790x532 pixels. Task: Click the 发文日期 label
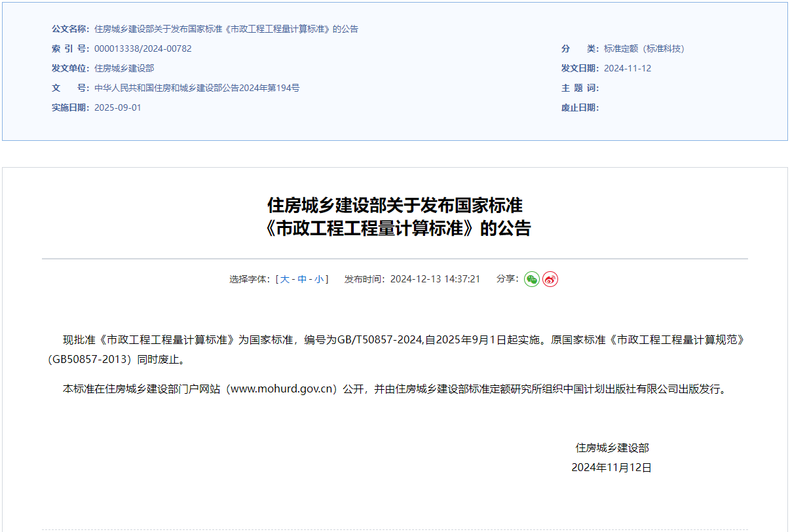(580, 68)
